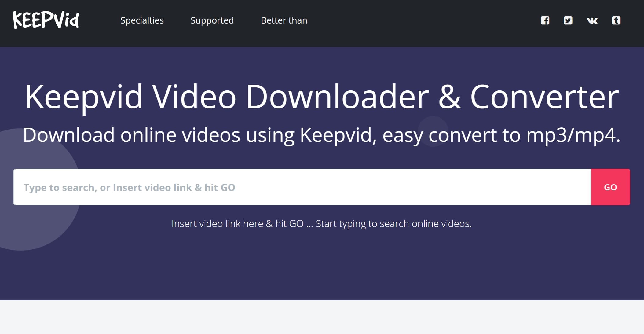Toggle the GO submission button
644x334 pixels.
pos(611,187)
